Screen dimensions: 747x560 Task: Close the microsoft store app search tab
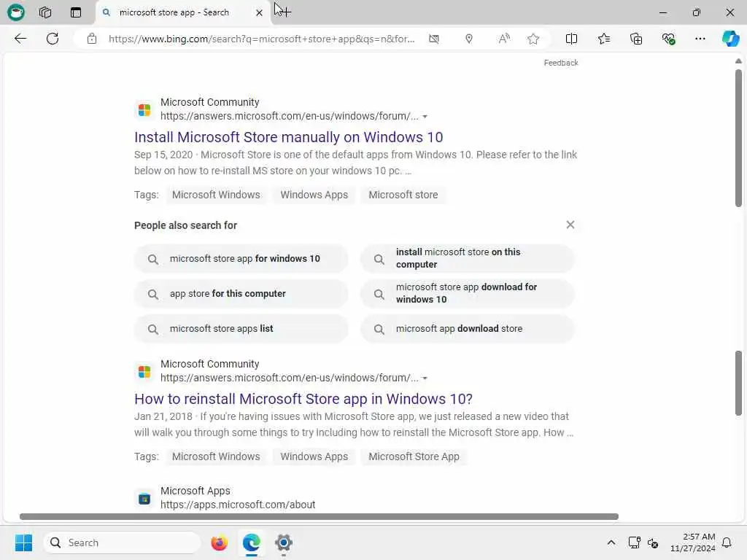(259, 13)
